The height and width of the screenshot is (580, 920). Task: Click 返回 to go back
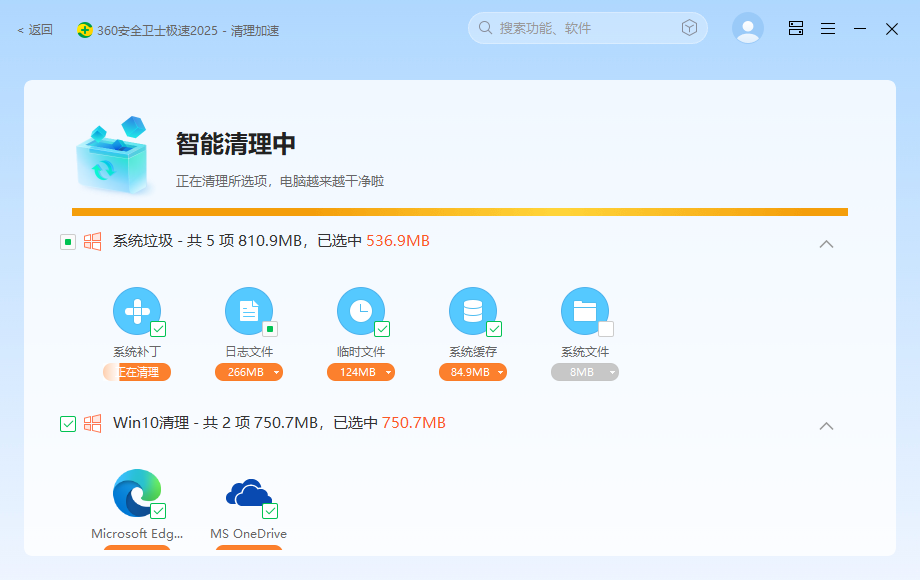(x=34, y=30)
